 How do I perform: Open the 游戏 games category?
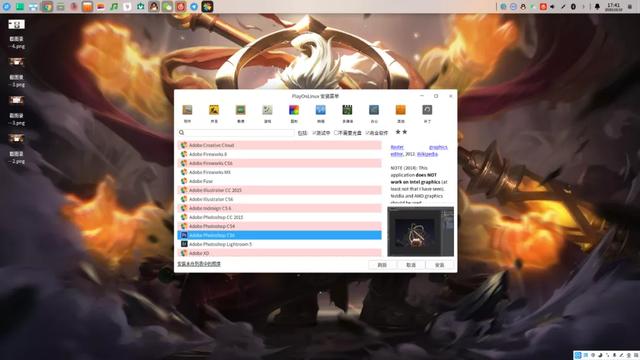click(x=267, y=113)
